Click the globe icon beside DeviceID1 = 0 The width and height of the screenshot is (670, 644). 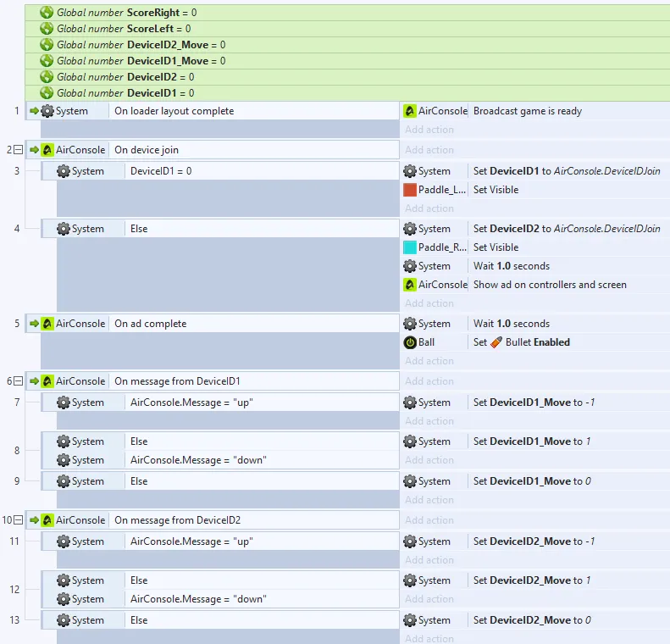tap(46, 92)
